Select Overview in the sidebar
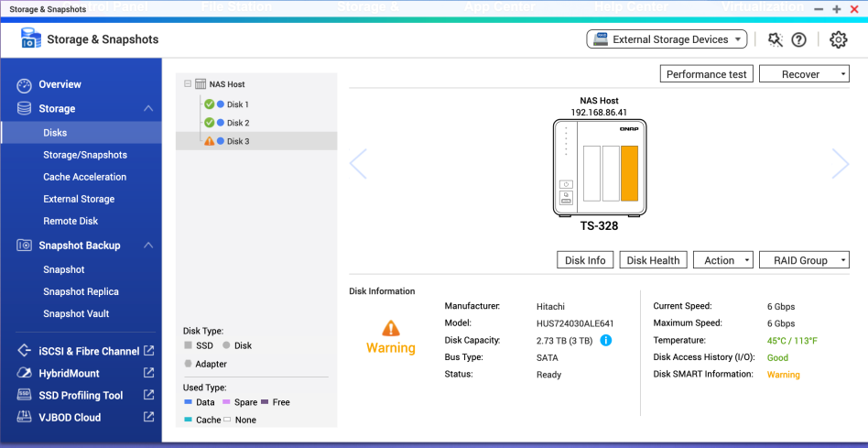868x448 pixels. pos(60,84)
